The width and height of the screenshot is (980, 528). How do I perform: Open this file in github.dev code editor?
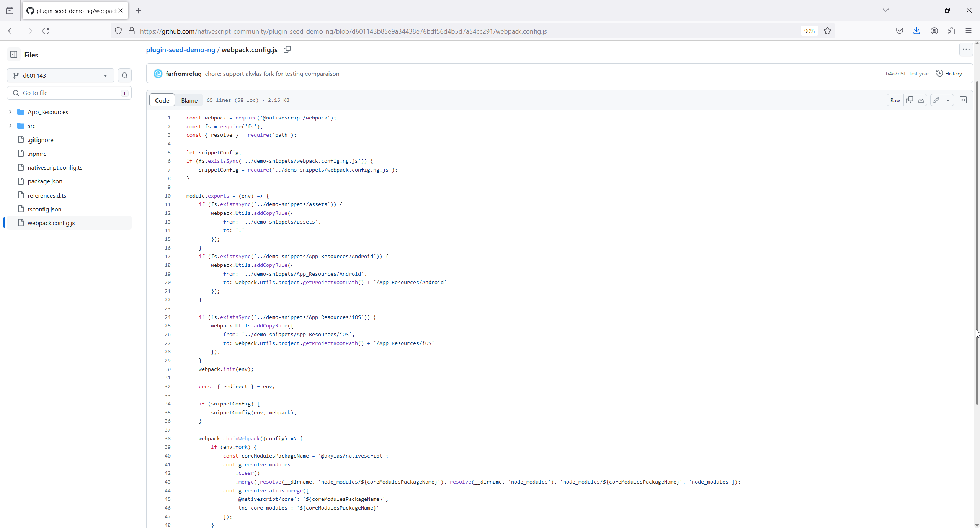tap(963, 100)
